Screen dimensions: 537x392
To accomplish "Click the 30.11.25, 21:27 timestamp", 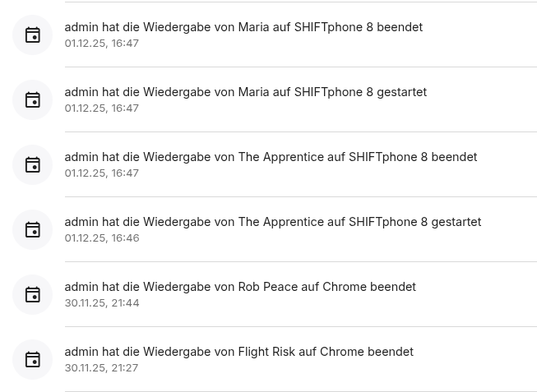I will click(x=101, y=368).
